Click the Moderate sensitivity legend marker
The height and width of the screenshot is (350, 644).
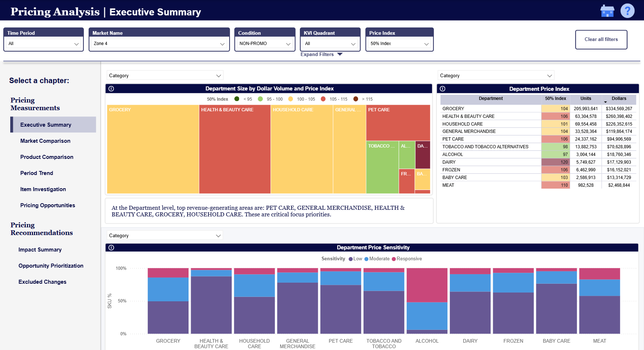point(366,259)
